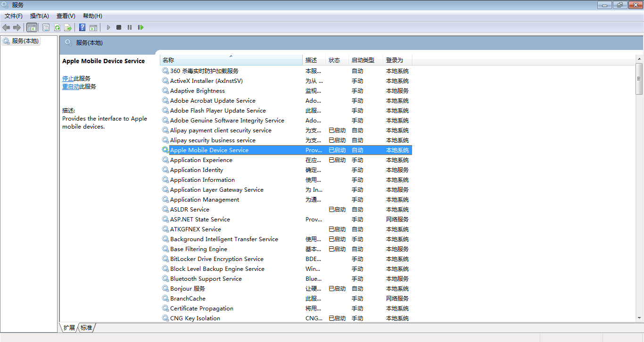Switch to the 标准 tab
The height and width of the screenshot is (342, 644).
[86, 327]
